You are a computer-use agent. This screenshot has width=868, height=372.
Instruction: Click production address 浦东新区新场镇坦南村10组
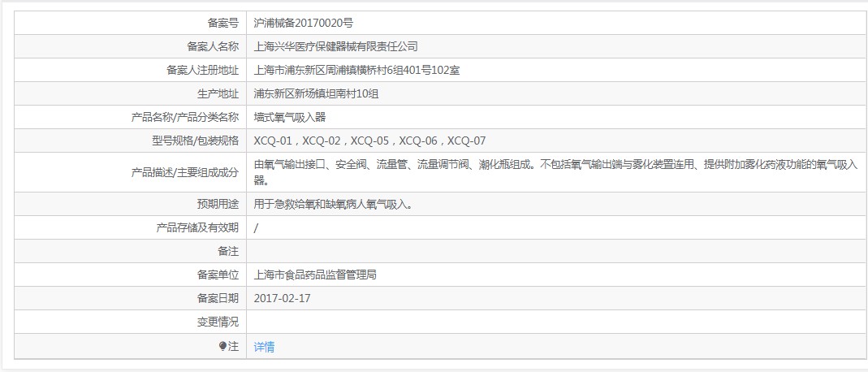click(316, 93)
